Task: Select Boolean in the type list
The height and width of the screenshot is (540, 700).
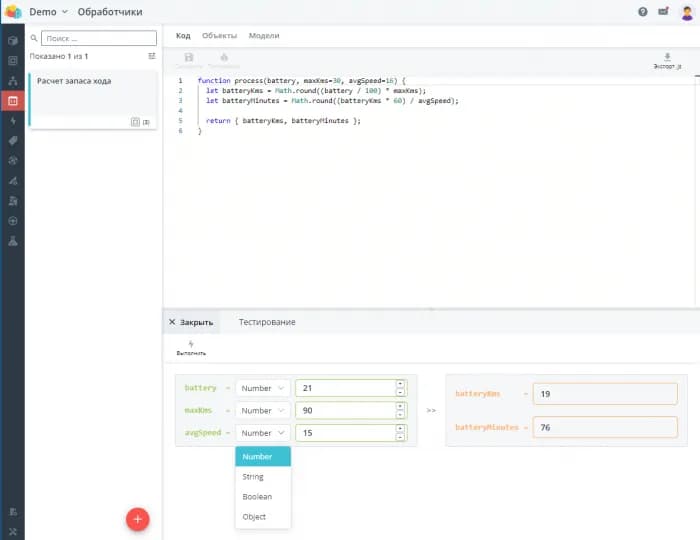Action: tap(257, 497)
